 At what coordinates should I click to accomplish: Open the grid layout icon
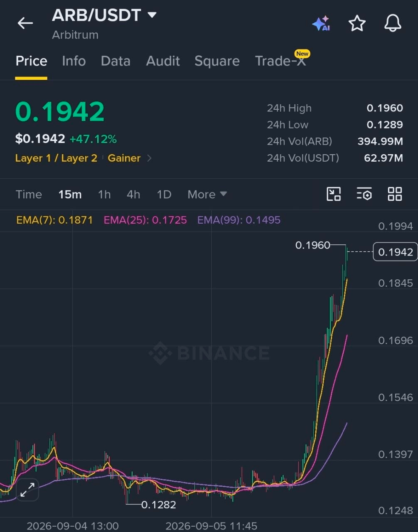395,194
